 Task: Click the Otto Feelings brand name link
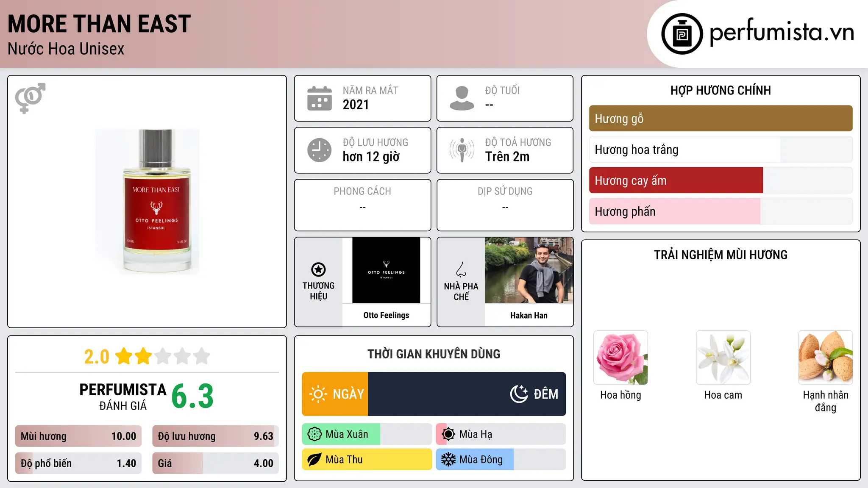point(386,315)
